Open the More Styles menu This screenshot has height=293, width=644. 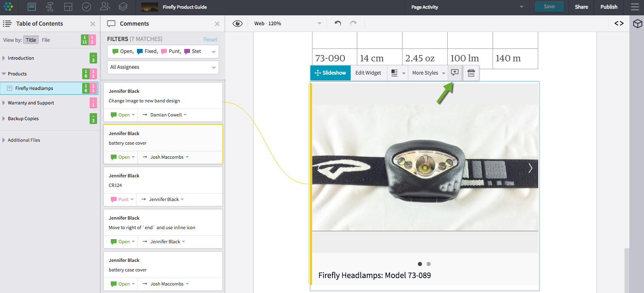click(428, 73)
